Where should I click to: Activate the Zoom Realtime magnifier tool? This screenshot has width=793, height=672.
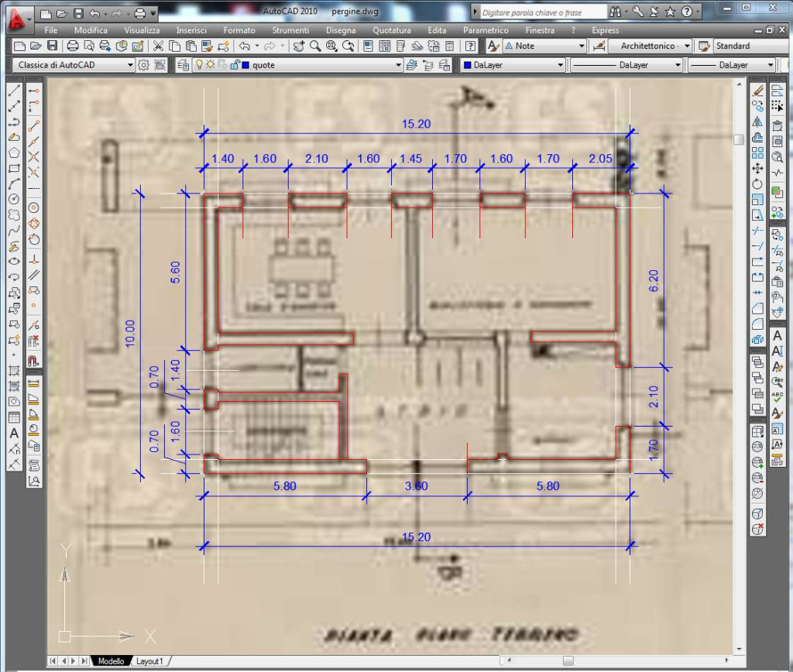point(315,46)
